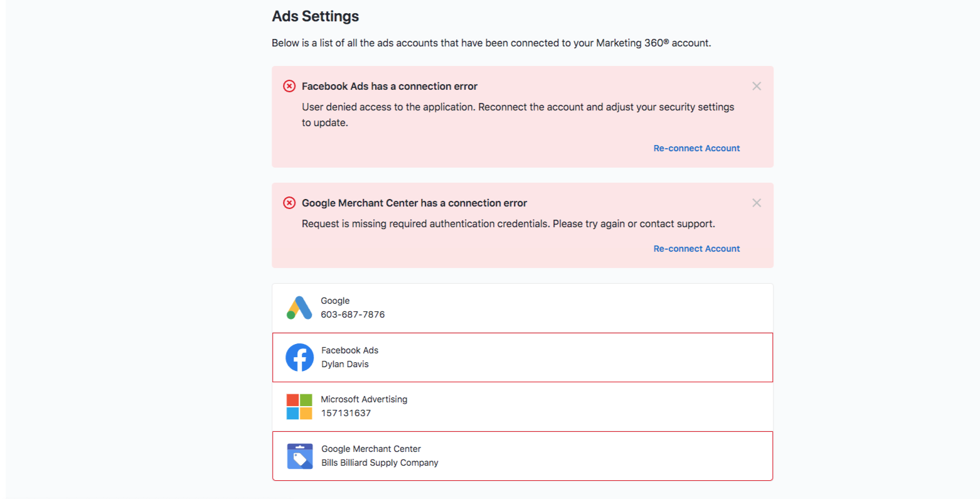Open the Microsoft Advertising 157131637 row
The image size is (980, 499).
click(x=523, y=407)
